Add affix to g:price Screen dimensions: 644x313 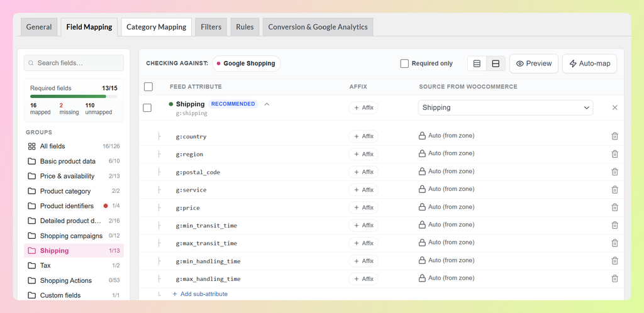pos(364,207)
